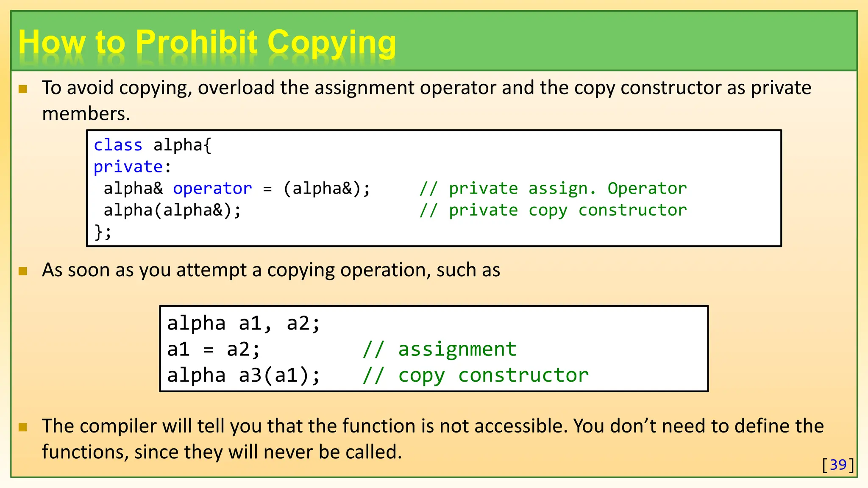This screenshot has width=868, height=488.
Task: Click the comment '// assignment'
Action: (440, 349)
